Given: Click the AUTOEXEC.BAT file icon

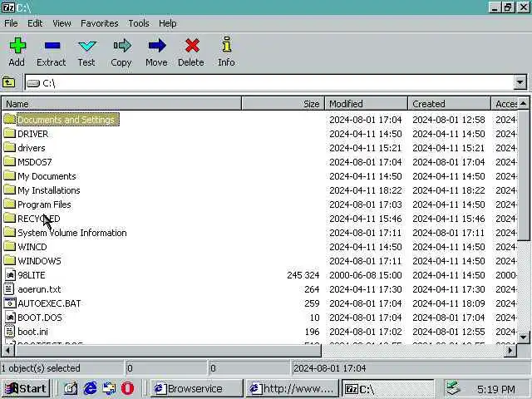Looking at the screenshot, I should [10, 303].
